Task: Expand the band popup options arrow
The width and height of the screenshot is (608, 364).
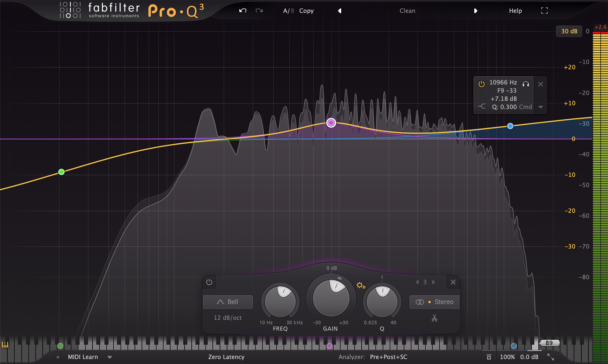Action: pos(541,107)
